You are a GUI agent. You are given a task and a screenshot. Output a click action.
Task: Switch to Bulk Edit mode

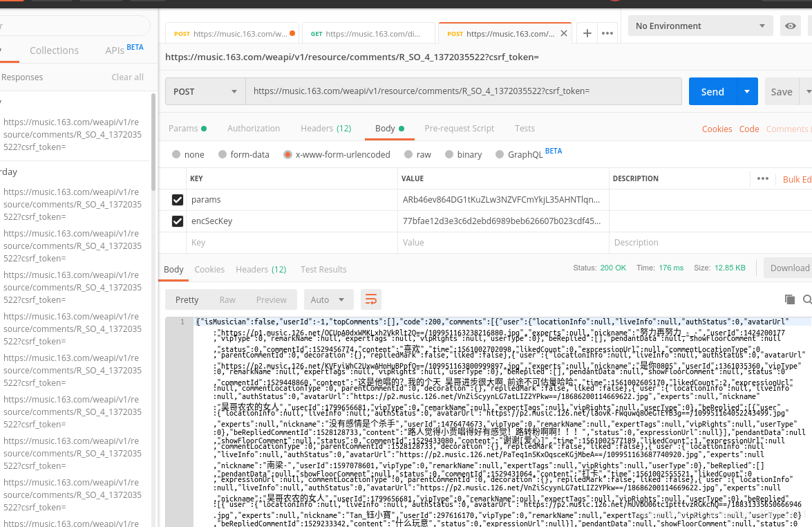797,179
